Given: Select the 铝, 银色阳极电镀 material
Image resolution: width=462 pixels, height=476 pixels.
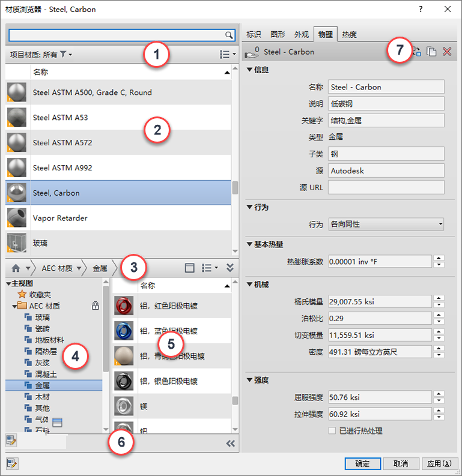Looking at the screenshot, I should pyautogui.click(x=172, y=381).
